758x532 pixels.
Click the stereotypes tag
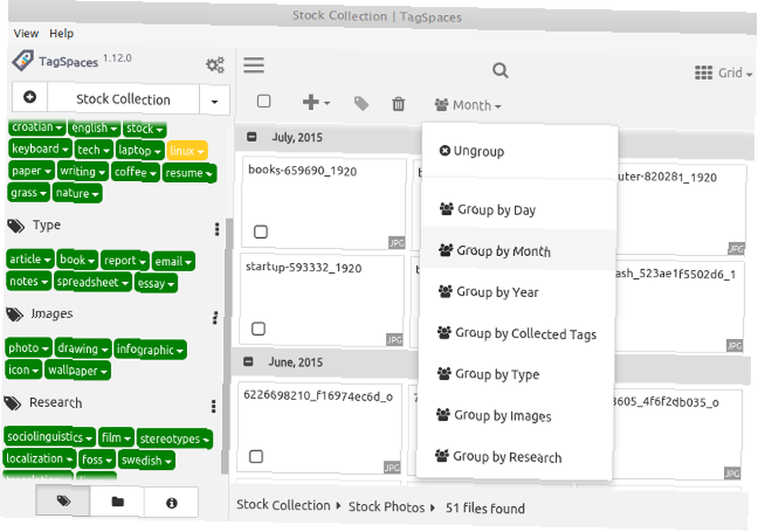coord(174,439)
